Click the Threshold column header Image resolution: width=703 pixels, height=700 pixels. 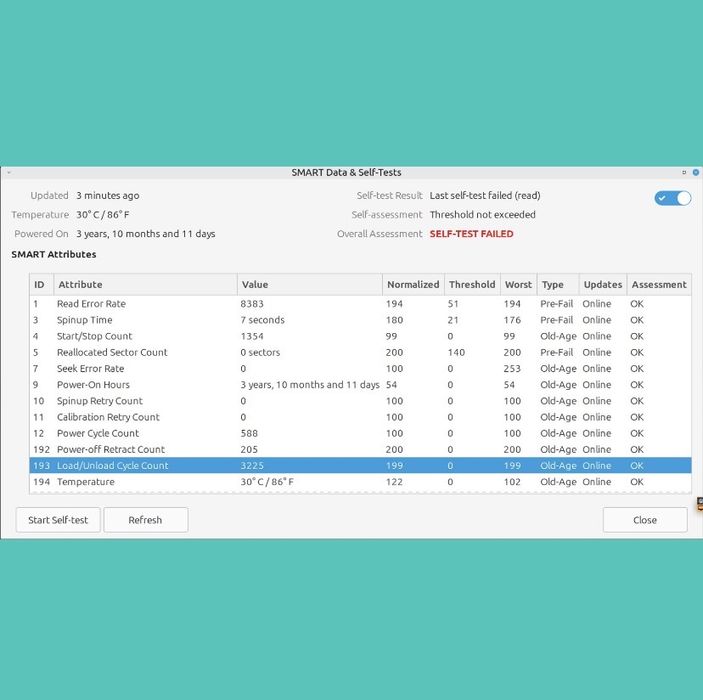(472, 284)
